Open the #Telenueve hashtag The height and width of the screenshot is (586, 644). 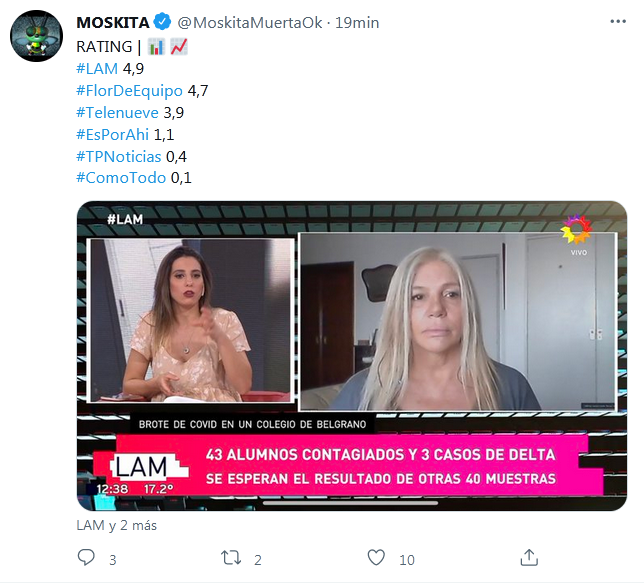[117, 113]
